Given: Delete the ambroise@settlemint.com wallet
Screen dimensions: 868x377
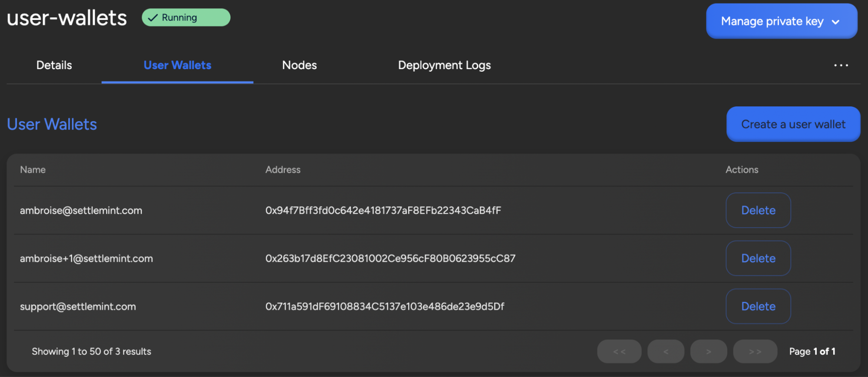Looking at the screenshot, I should coord(758,210).
